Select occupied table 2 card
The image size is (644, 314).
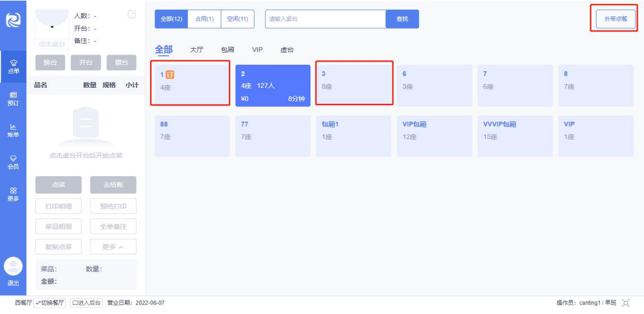(273, 85)
